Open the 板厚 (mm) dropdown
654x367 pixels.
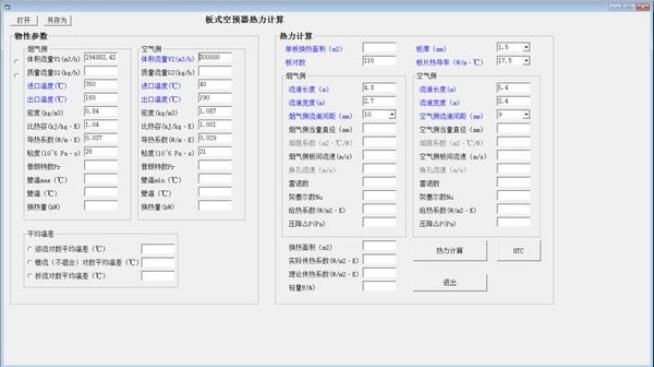pyautogui.click(x=526, y=48)
